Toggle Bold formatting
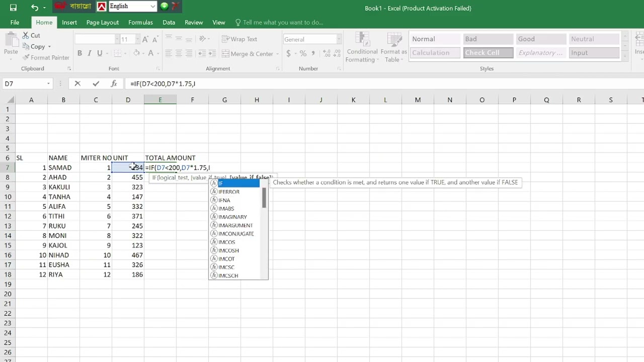644x362 pixels. point(79,54)
